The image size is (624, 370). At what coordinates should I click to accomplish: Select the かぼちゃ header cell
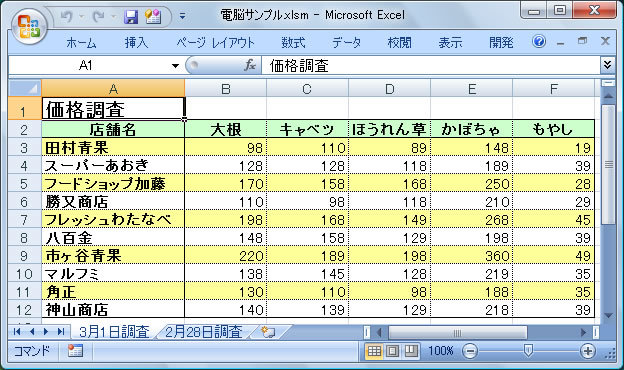pyautogui.click(x=472, y=129)
